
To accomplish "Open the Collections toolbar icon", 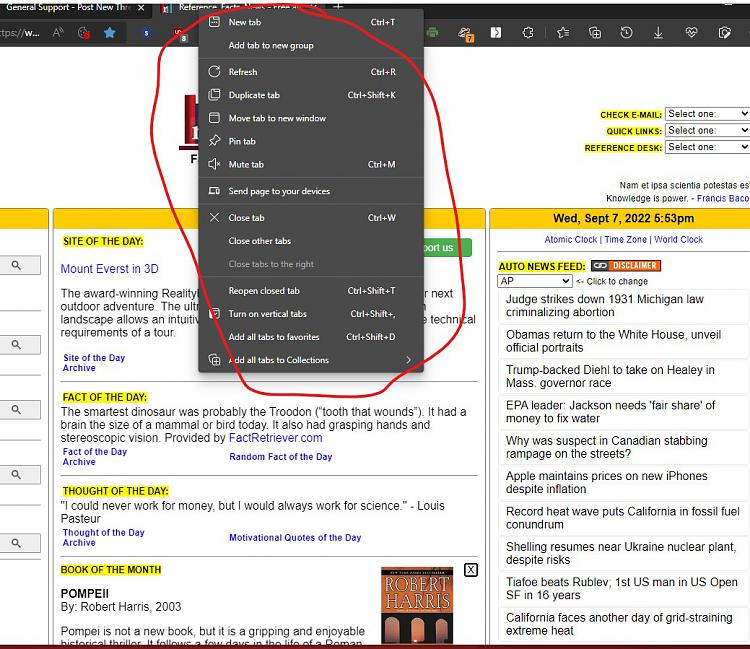I will point(595,33).
